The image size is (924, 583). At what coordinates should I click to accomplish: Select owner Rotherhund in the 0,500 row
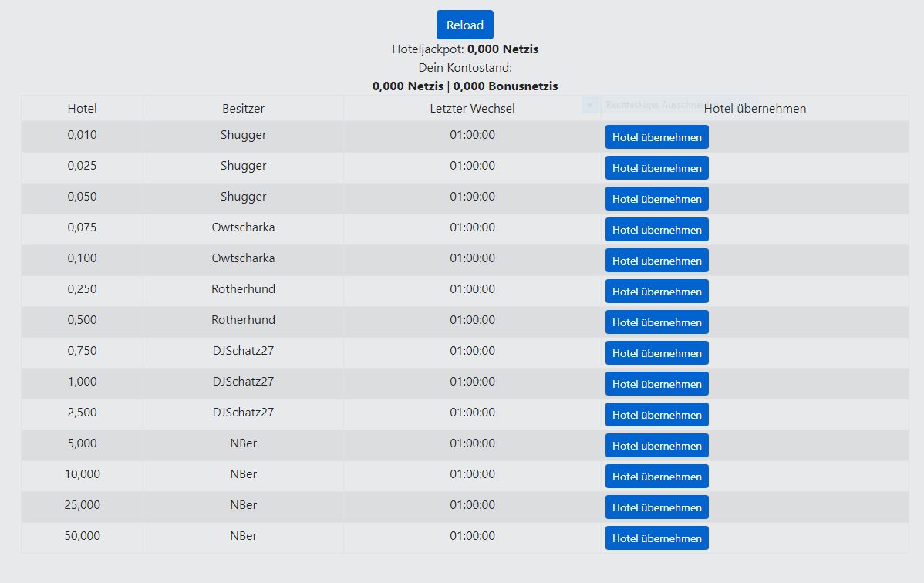click(244, 319)
